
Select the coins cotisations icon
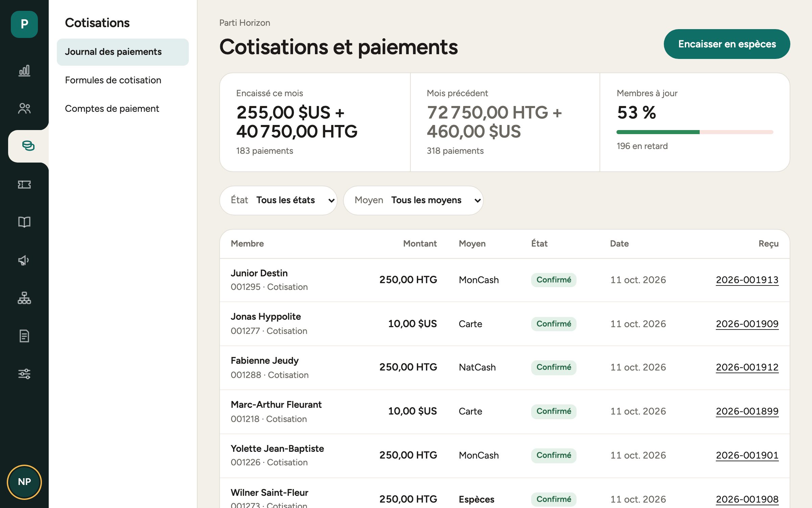pyautogui.click(x=28, y=146)
